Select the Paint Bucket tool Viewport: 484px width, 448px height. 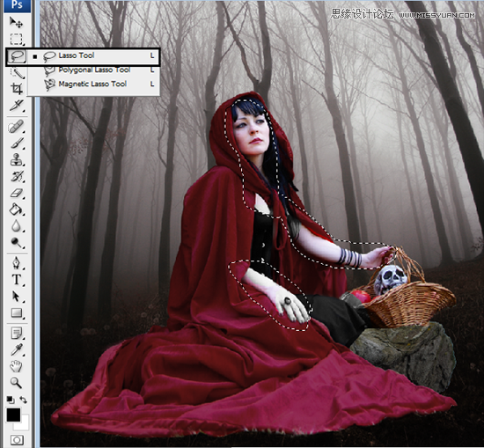click(17, 209)
